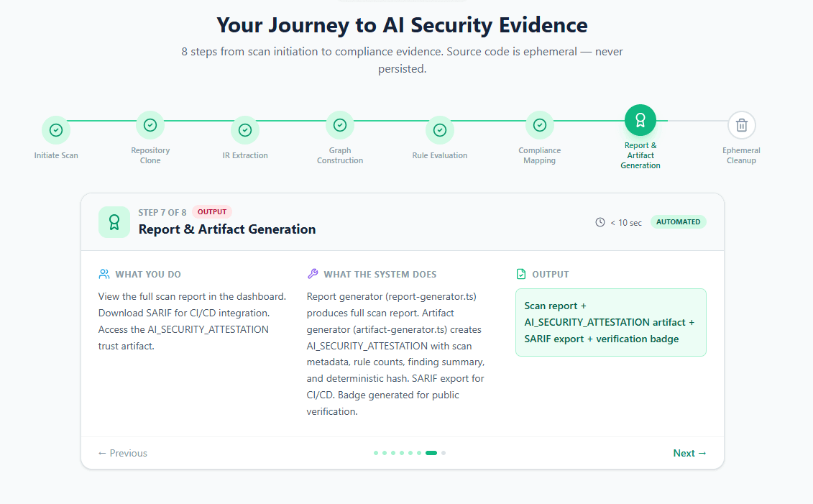Go to the Next step
This screenshot has width=813, height=504.
(x=689, y=453)
